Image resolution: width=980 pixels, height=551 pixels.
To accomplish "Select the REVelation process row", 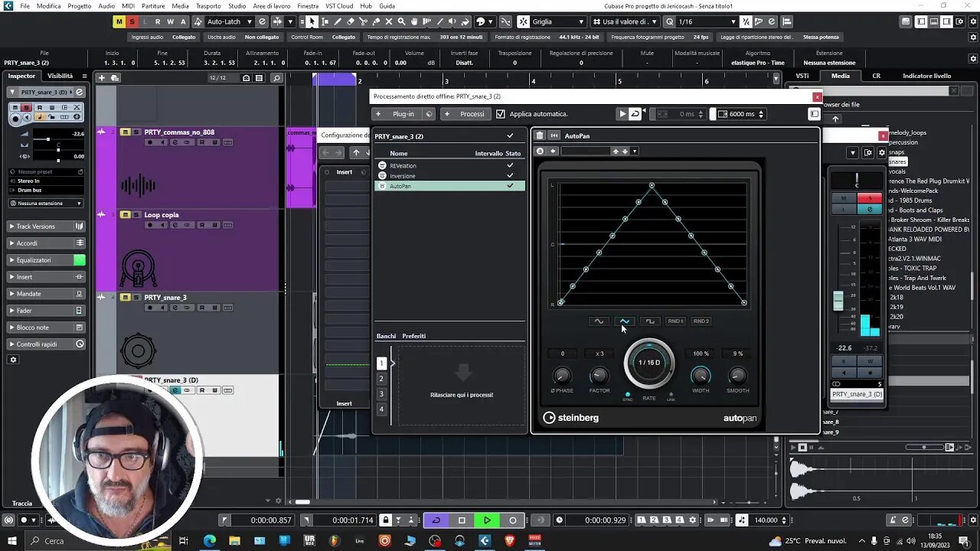I will 449,165.
